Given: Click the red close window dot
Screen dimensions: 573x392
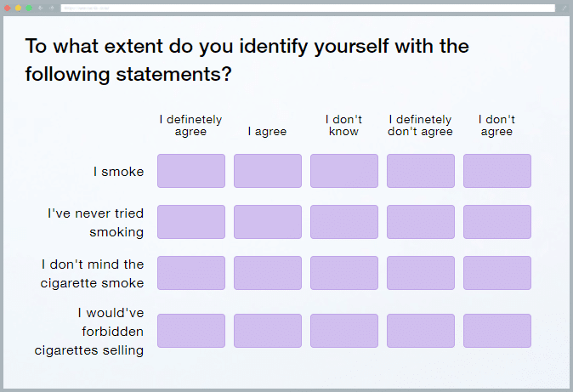Looking at the screenshot, I should tap(8, 8).
